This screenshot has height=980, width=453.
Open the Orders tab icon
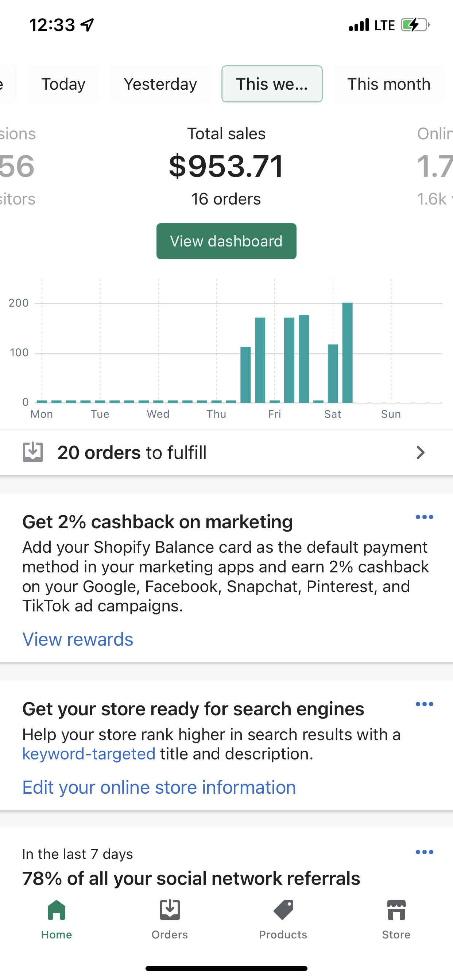pos(169,910)
